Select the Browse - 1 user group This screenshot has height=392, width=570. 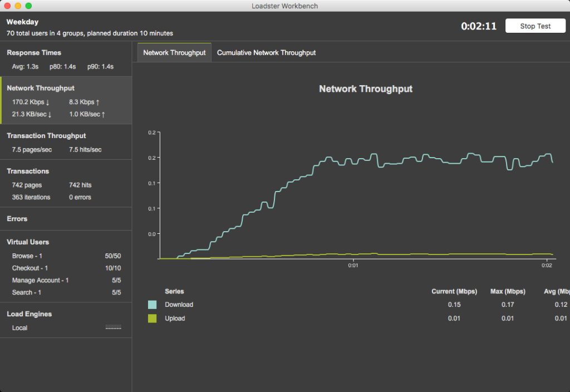[x=27, y=256]
